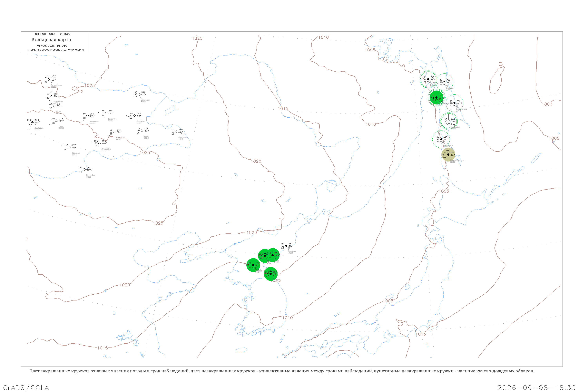Image resolution: width=588 pixels, height=392 pixels.
Task: Click the Baruunkharaa station circle marker
Action: tap(49, 80)
